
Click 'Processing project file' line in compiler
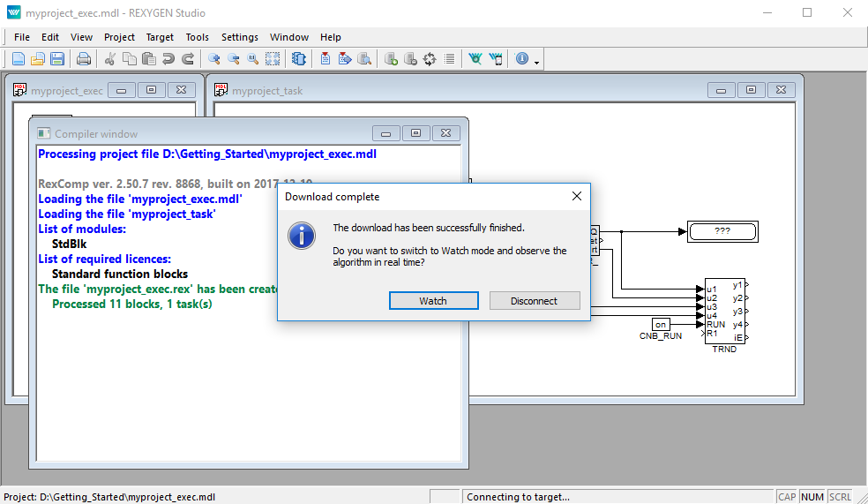tap(207, 154)
